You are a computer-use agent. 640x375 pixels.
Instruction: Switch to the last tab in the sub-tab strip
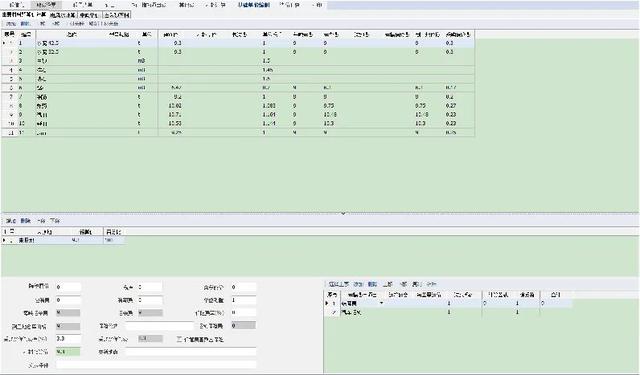coord(117,15)
